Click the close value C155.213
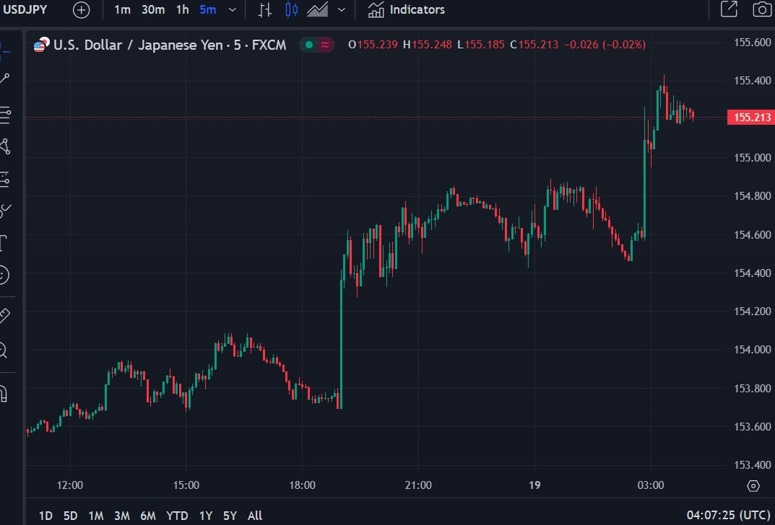The width and height of the screenshot is (775, 525). [534, 45]
